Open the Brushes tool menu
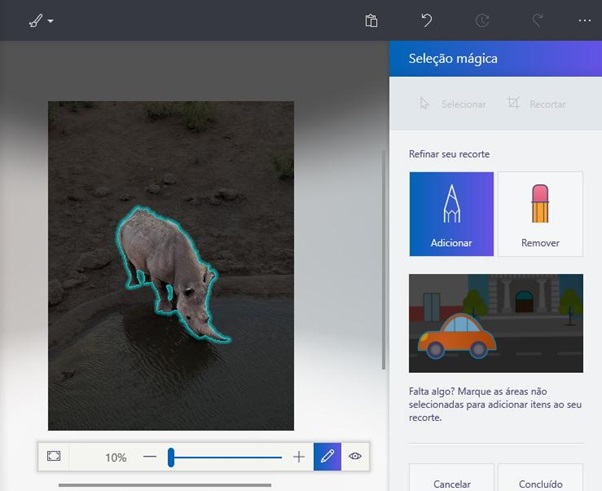Screen dimensions: 602x491 tap(36, 21)
